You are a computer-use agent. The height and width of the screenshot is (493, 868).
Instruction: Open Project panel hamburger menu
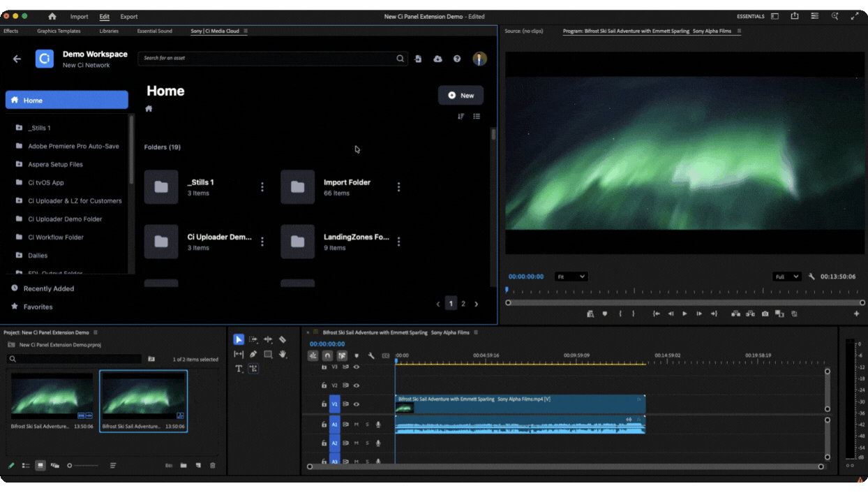[96, 332]
